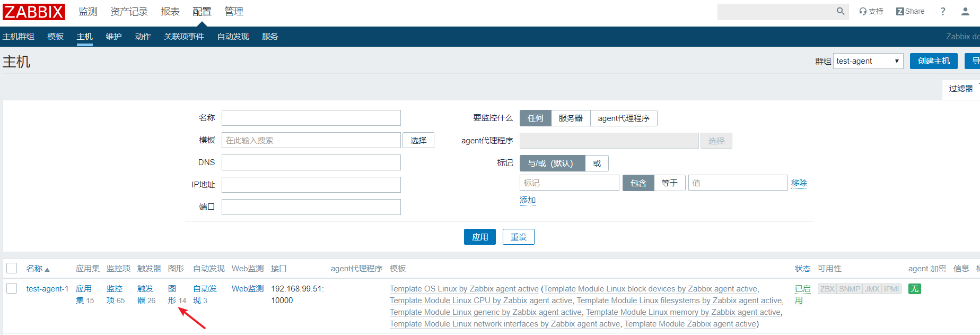Screen dimensions: 980x335
Task: Focus the top global search box
Action: [x=777, y=11]
